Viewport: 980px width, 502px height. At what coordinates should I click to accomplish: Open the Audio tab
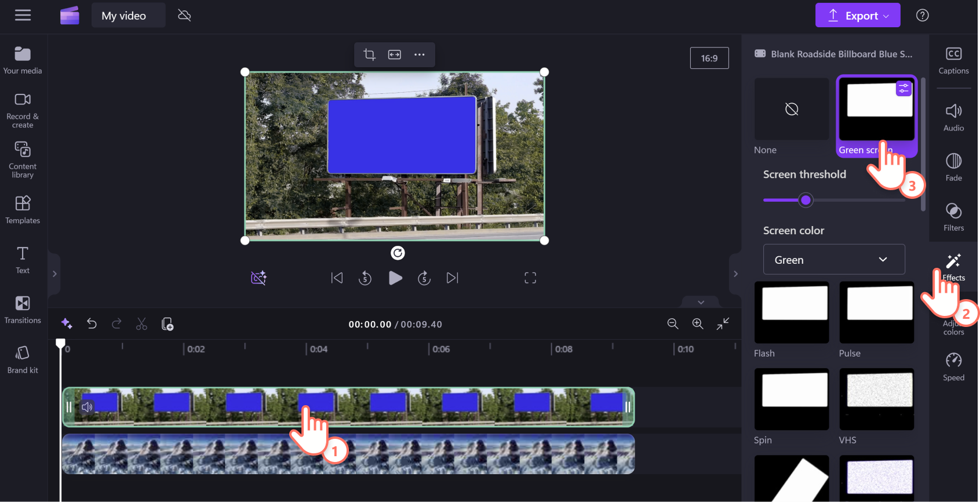953,117
